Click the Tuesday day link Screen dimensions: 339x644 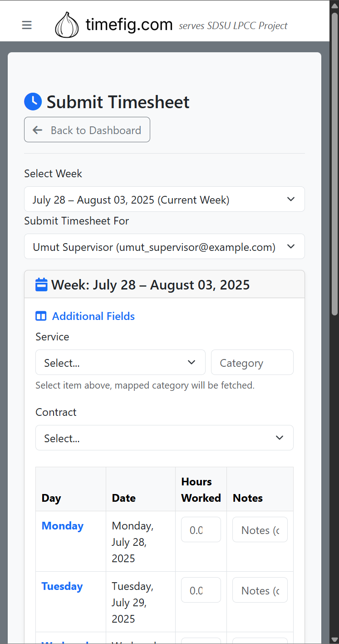point(62,586)
